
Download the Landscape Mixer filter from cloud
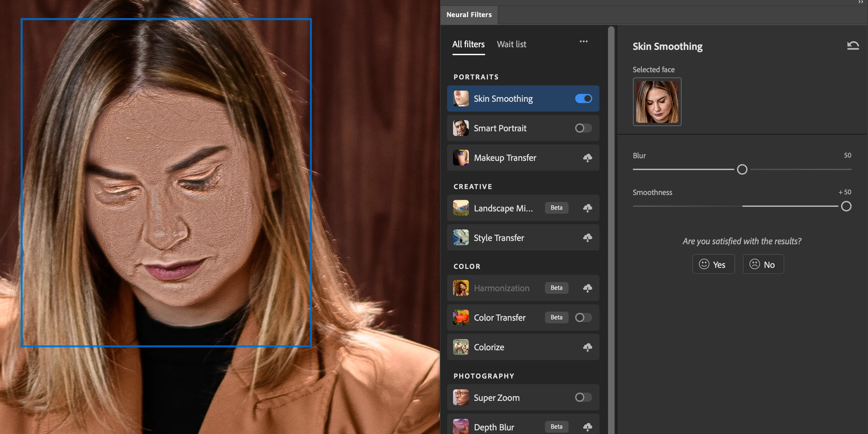587,208
